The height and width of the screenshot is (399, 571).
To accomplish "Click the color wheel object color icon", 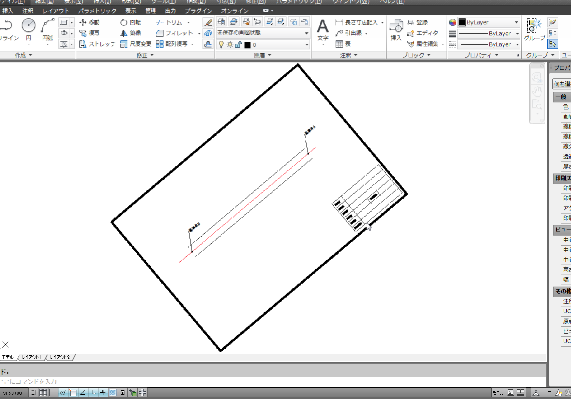I will click(452, 23).
